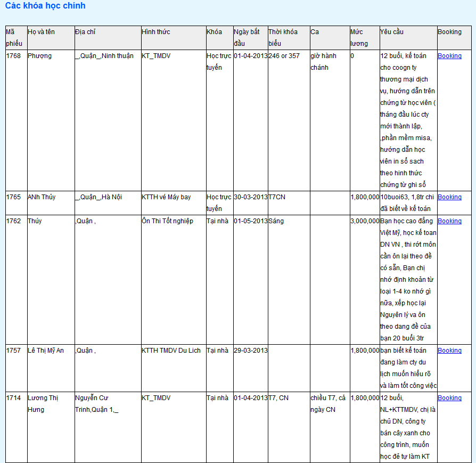476x463 pixels.
Task: Click the 'Các khóa học chính' heading
Action: [x=45, y=6]
